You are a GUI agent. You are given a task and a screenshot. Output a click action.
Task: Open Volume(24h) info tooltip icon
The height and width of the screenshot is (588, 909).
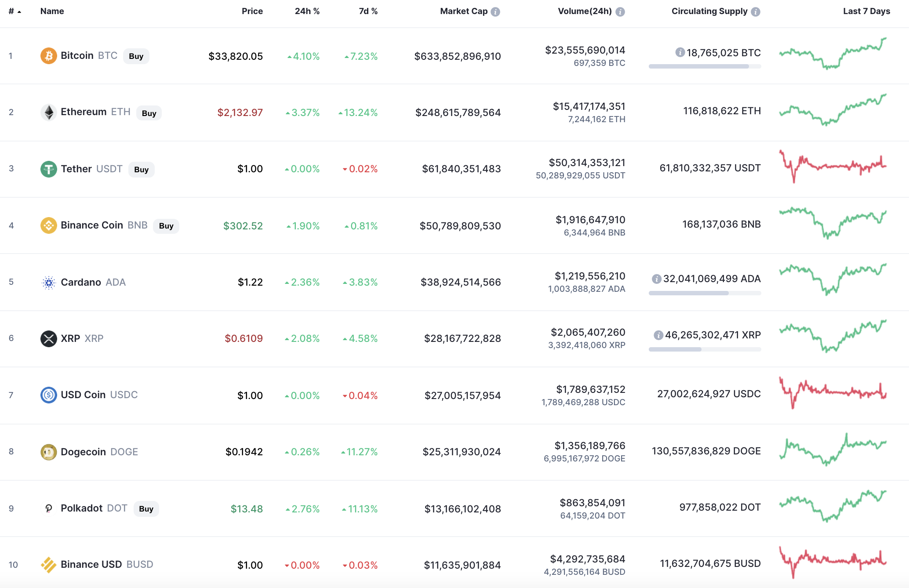pos(620,12)
